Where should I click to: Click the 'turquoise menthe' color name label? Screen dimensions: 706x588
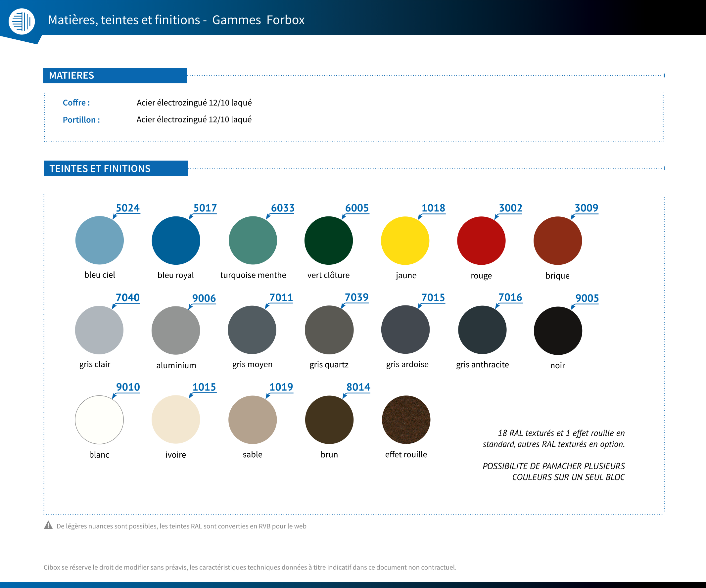pos(253,275)
